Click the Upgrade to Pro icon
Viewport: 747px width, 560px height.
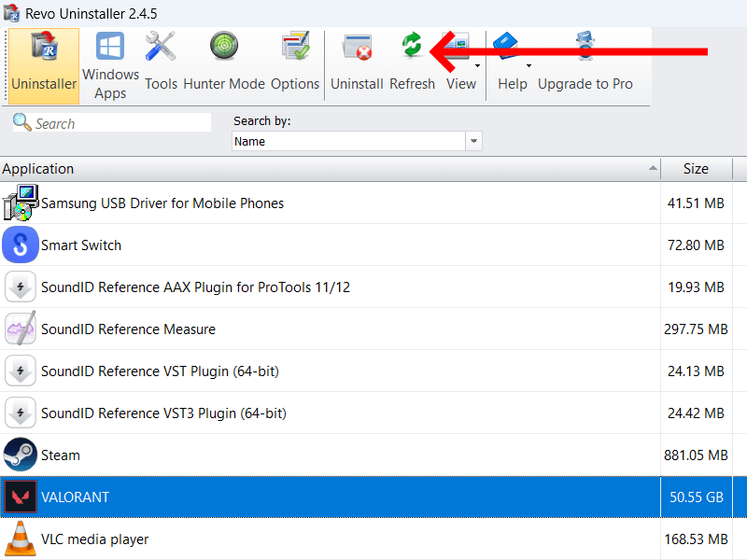point(585,45)
